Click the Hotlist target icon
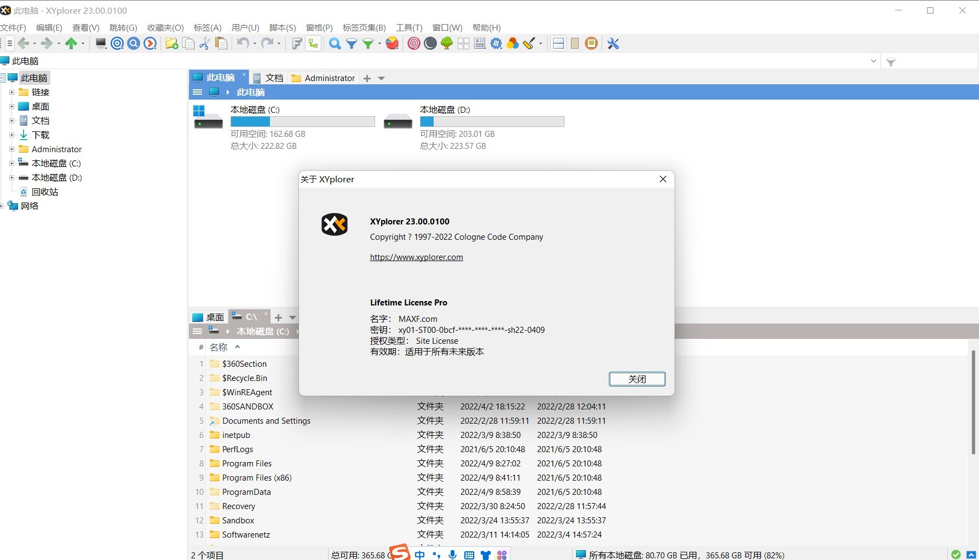The height and width of the screenshot is (560, 979). (117, 44)
